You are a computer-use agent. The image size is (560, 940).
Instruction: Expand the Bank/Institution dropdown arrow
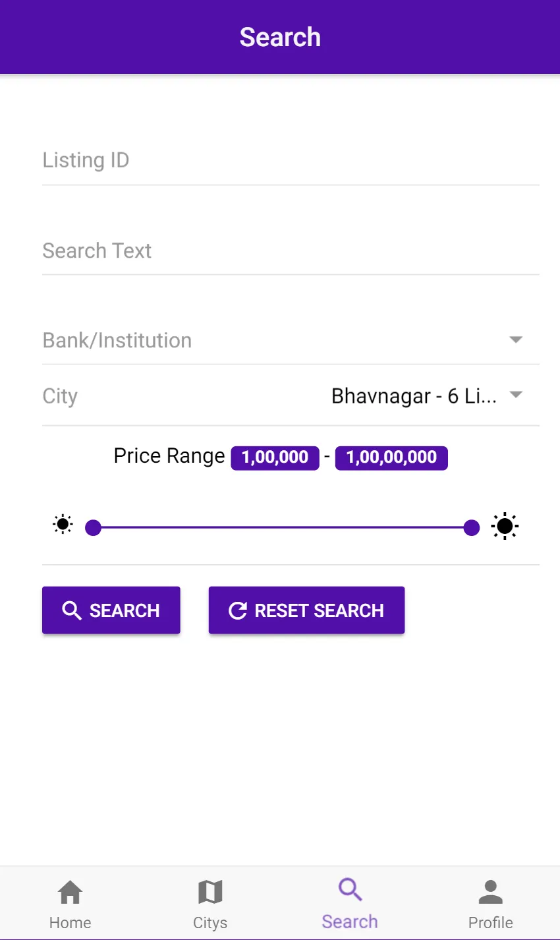click(516, 339)
